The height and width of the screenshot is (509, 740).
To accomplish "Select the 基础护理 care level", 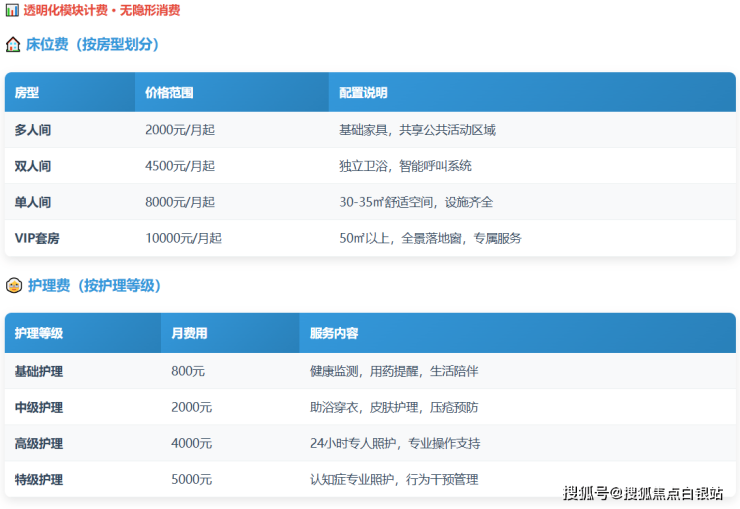I will (x=39, y=371).
